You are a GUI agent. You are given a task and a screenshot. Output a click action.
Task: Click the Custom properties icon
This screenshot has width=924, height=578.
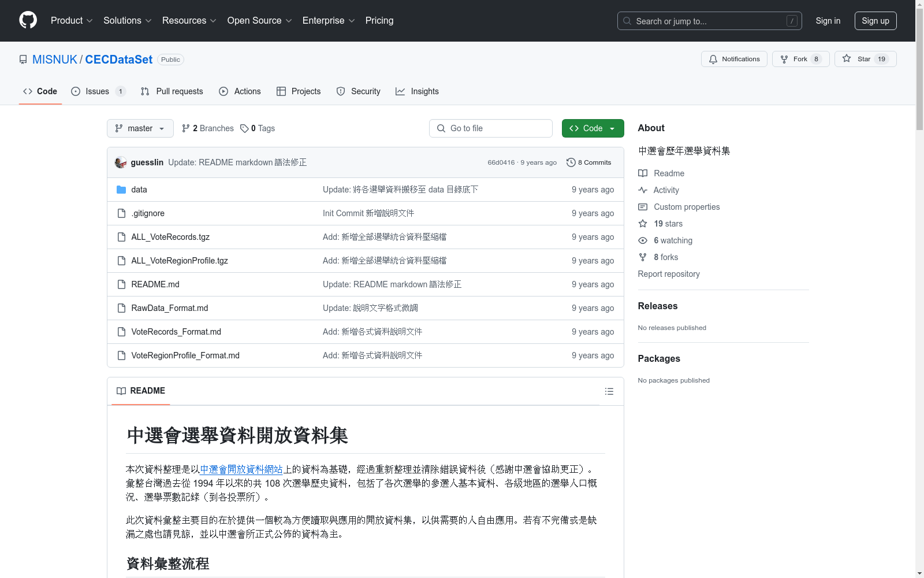(x=643, y=207)
